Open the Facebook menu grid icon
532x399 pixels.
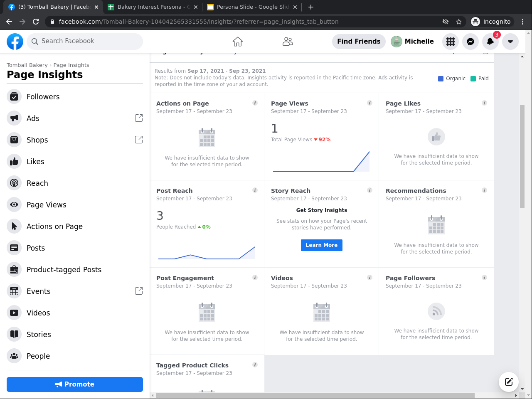coord(451,42)
